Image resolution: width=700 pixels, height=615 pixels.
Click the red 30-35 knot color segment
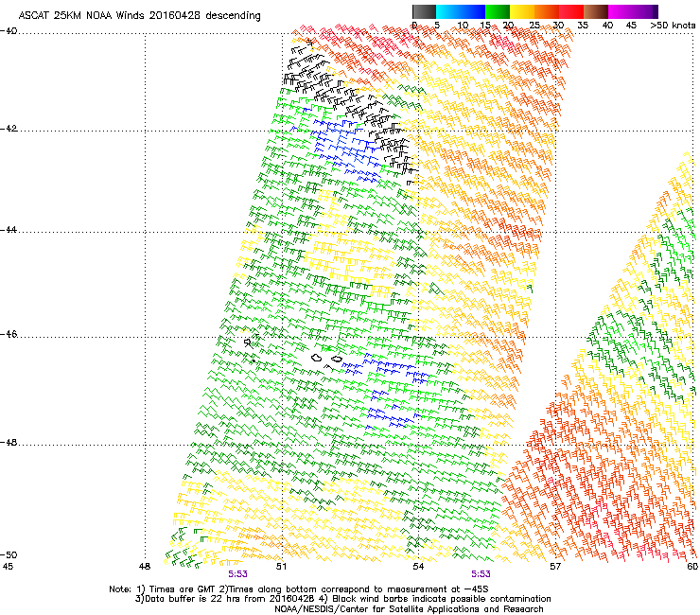(x=571, y=11)
